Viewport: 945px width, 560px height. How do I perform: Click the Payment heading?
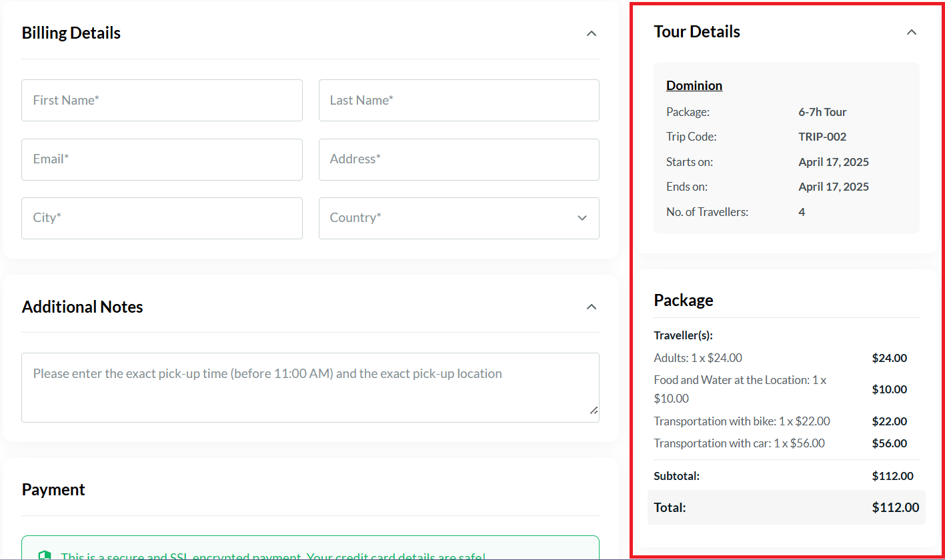point(53,489)
